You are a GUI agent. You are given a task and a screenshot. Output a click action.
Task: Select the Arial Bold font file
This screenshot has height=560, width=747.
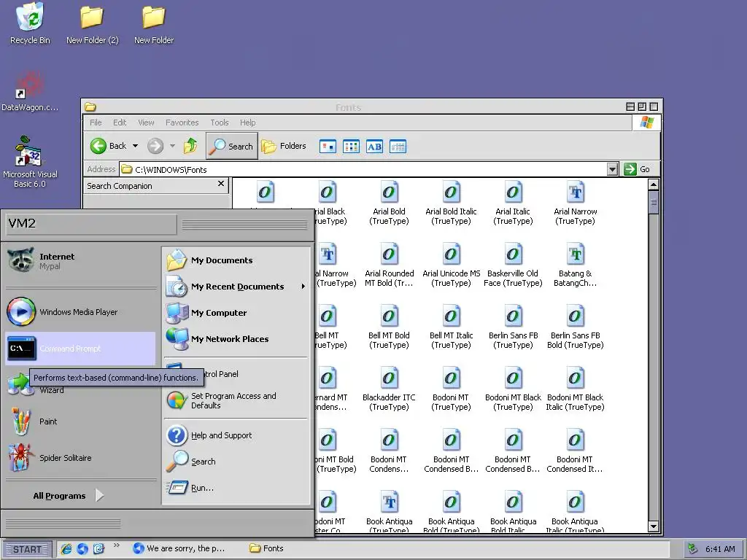389,203
